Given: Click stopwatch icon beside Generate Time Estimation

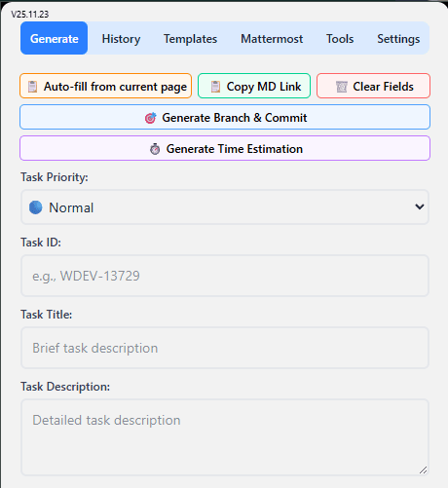Looking at the screenshot, I should point(155,149).
